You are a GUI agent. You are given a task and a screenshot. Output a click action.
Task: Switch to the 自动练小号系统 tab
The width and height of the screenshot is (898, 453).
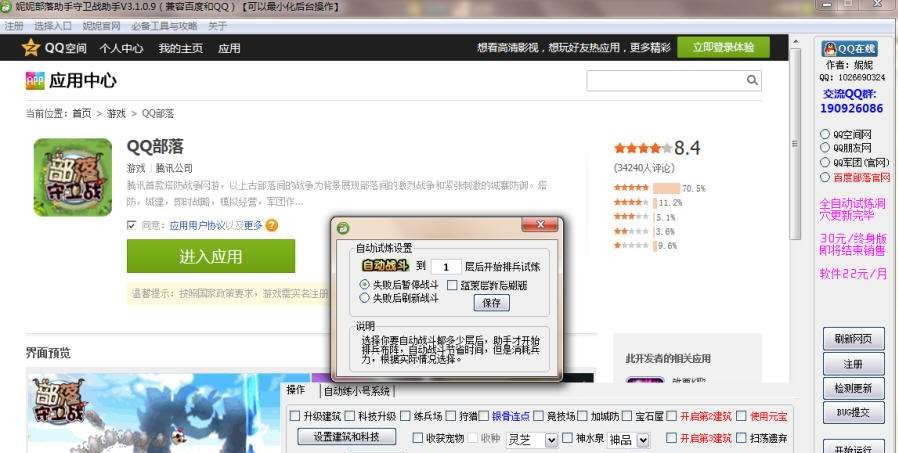point(357,391)
